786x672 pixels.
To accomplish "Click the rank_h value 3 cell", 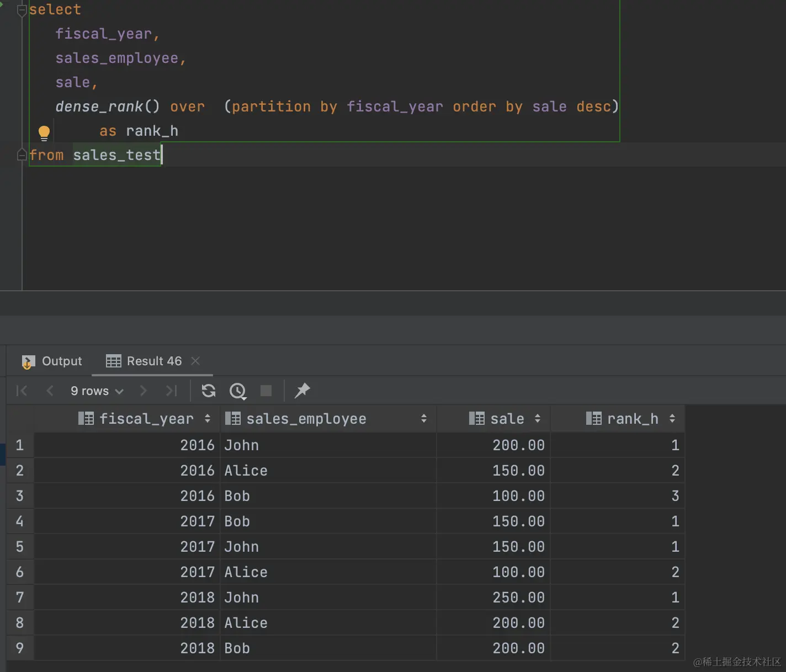I will pyautogui.click(x=618, y=496).
